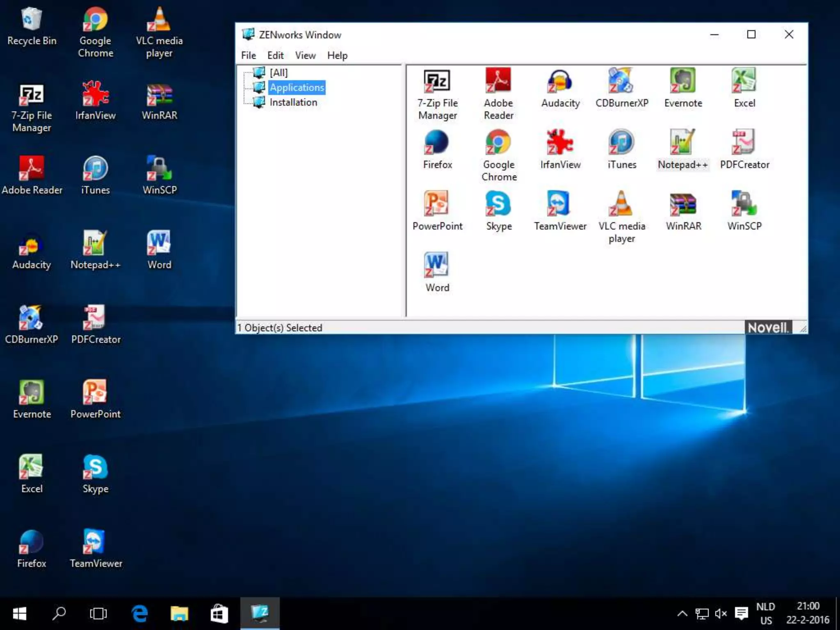Image resolution: width=840 pixels, height=630 pixels.
Task: Open taskbar search
Action: pyautogui.click(x=59, y=614)
